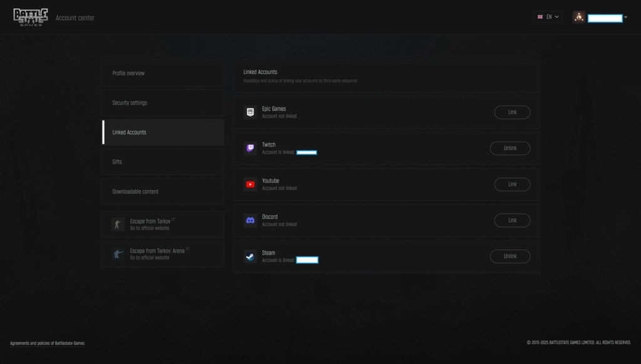This screenshot has height=364, width=641.
Task: Expand the account username dropdown arrow
Action: (625, 18)
